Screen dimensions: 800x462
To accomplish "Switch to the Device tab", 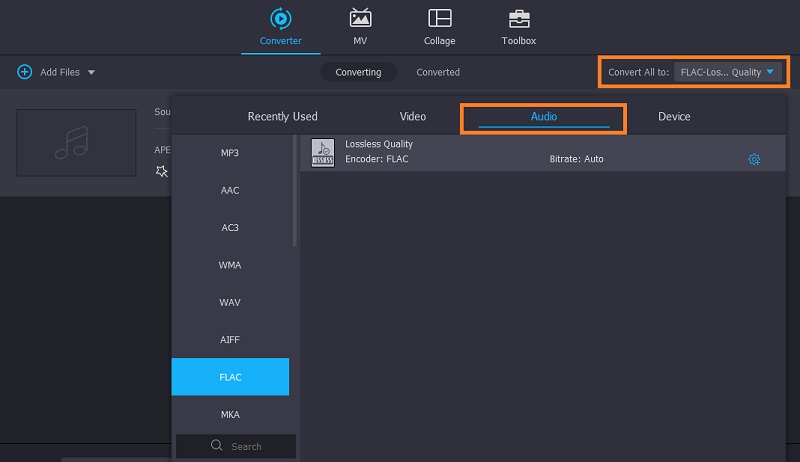I will [x=674, y=117].
